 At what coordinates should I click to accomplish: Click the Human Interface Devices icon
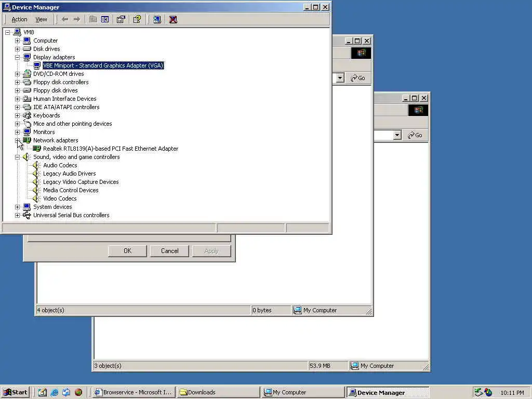pyautogui.click(x=27, y=99)
